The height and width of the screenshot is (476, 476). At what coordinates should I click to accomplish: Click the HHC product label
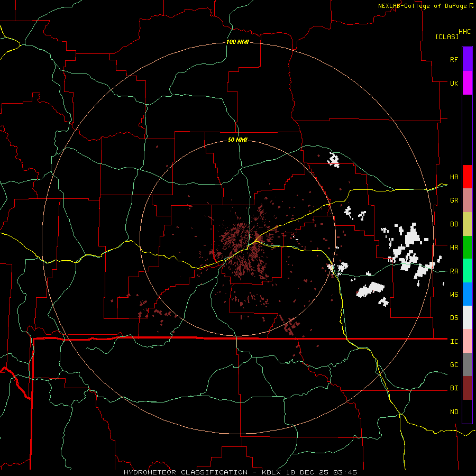(x=464, y=32)
